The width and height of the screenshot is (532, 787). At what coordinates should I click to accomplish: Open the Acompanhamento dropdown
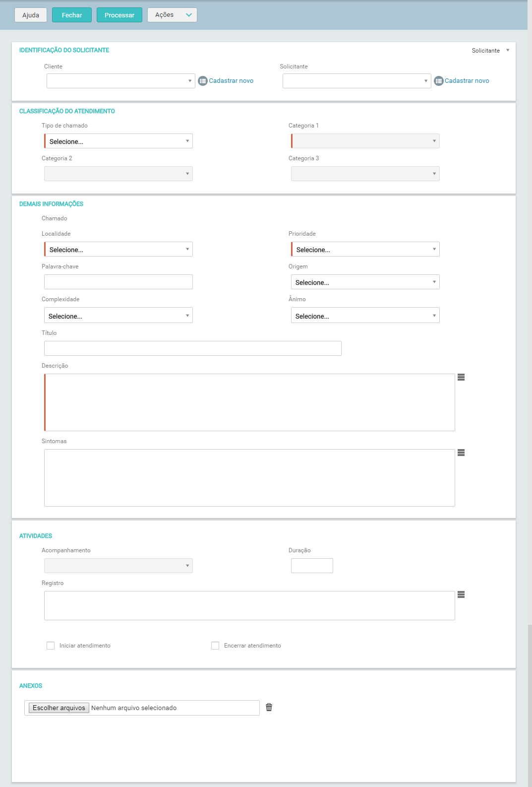[118, 566]
